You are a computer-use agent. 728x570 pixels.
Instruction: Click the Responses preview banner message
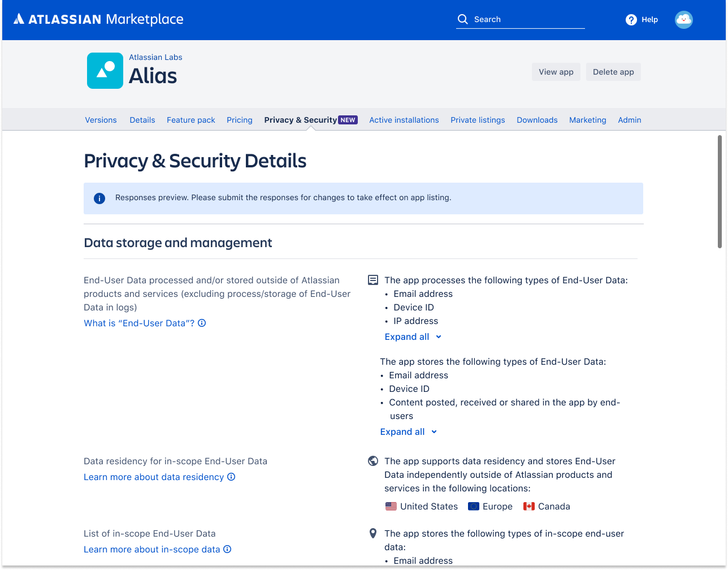(x=283, y=197)
